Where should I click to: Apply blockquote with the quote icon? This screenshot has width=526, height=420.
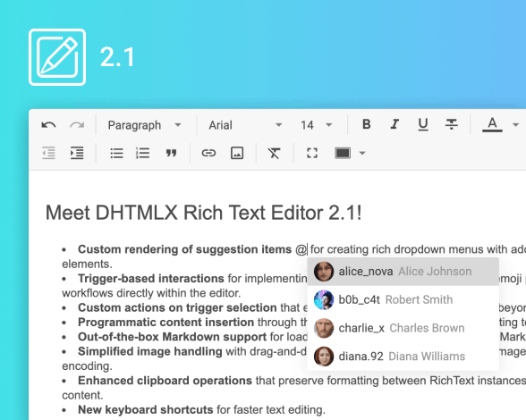(x=171, y=153)
